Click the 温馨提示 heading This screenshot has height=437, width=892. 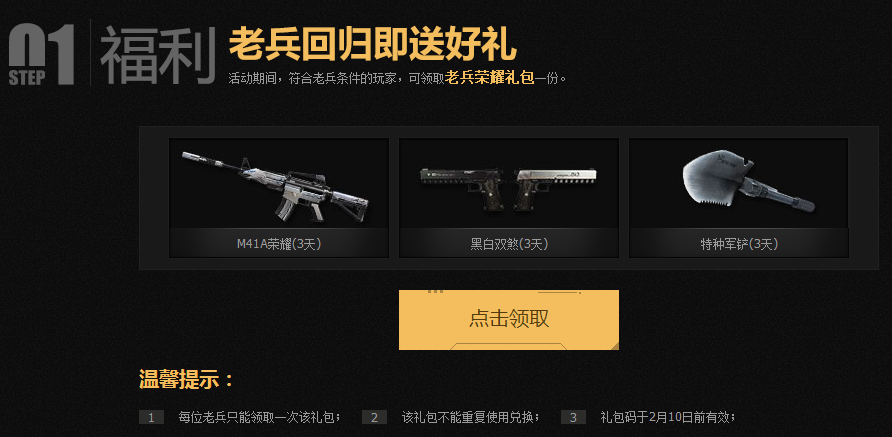[187, 380]
